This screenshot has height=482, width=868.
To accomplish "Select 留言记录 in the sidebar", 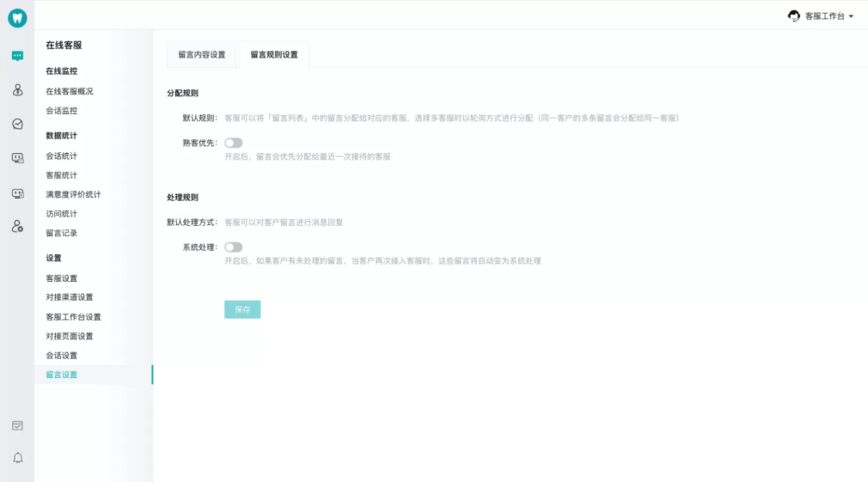I will pos(62,233).
